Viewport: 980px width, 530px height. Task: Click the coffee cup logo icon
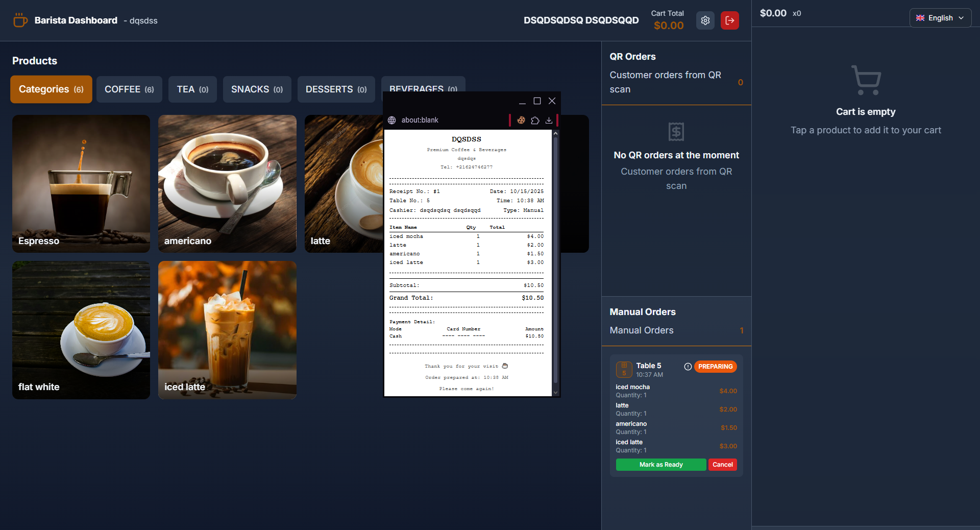[x=20, y=20]
